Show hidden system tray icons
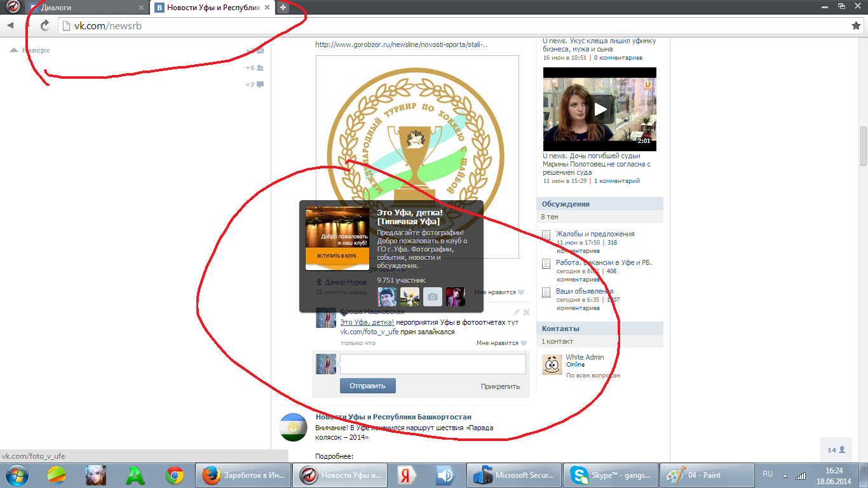 point(785,475)
